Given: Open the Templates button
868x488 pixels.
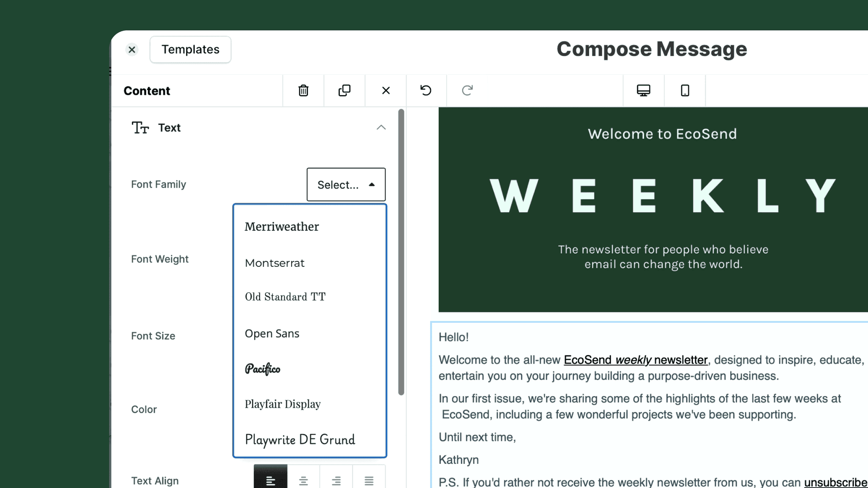Looking at the screenshot, I should [190, 50].
